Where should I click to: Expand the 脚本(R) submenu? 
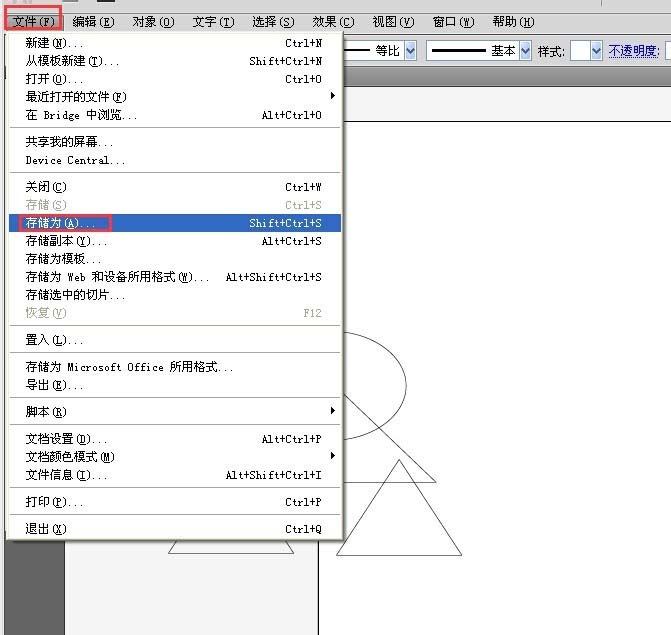pos(175,412)
